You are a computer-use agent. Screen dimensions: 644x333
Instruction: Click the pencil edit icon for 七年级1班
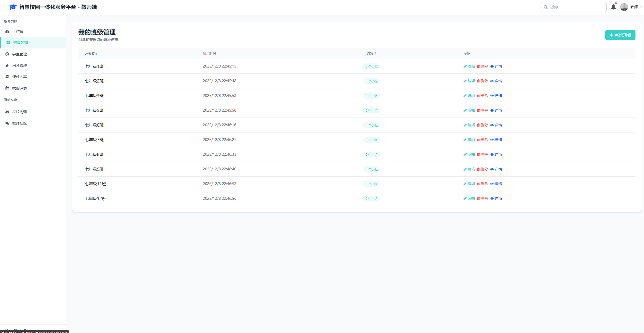pos(465,66)
